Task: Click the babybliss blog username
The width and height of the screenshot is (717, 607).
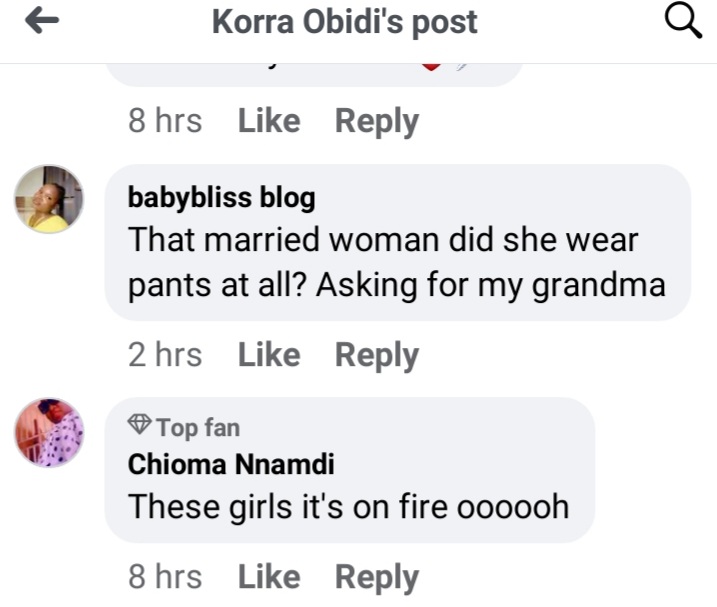Action: pos(221,198)
